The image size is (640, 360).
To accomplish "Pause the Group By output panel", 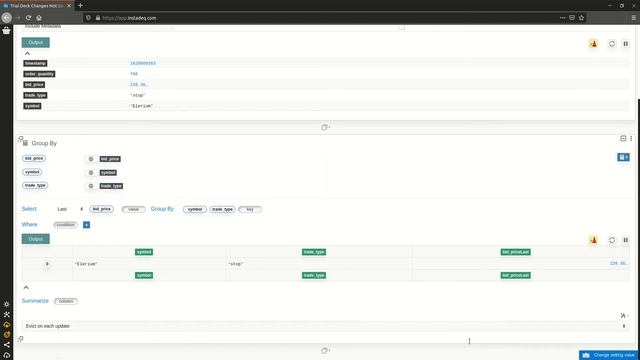I will (625, 240).
